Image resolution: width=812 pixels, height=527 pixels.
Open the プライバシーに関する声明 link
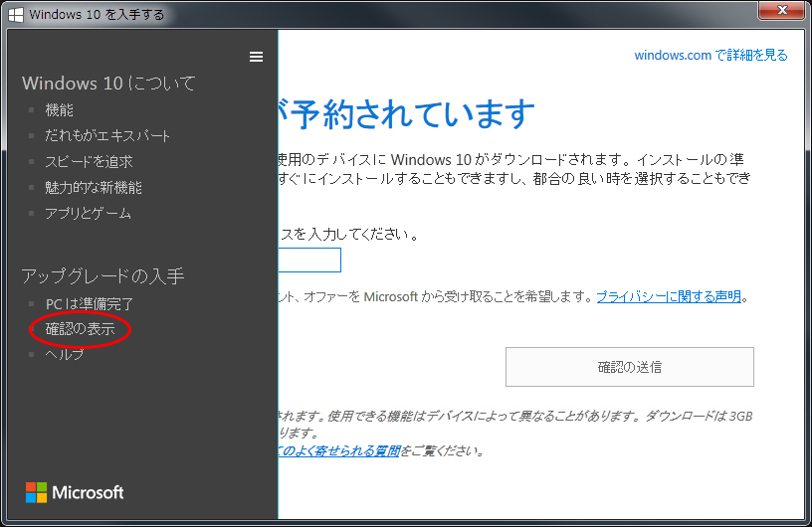coord(669,296)
